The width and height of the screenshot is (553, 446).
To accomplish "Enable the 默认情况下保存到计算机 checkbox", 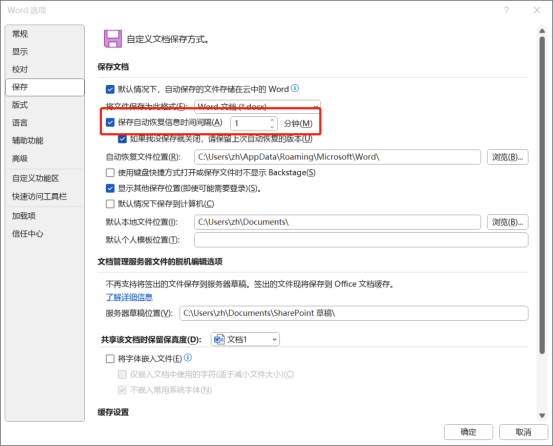I will [110, 204].
